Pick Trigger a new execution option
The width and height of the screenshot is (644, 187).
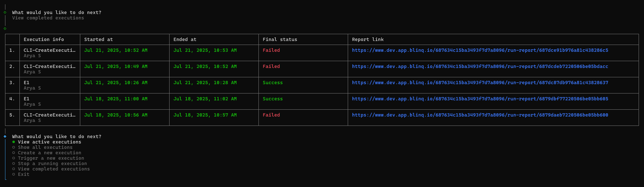coord(51,158)
